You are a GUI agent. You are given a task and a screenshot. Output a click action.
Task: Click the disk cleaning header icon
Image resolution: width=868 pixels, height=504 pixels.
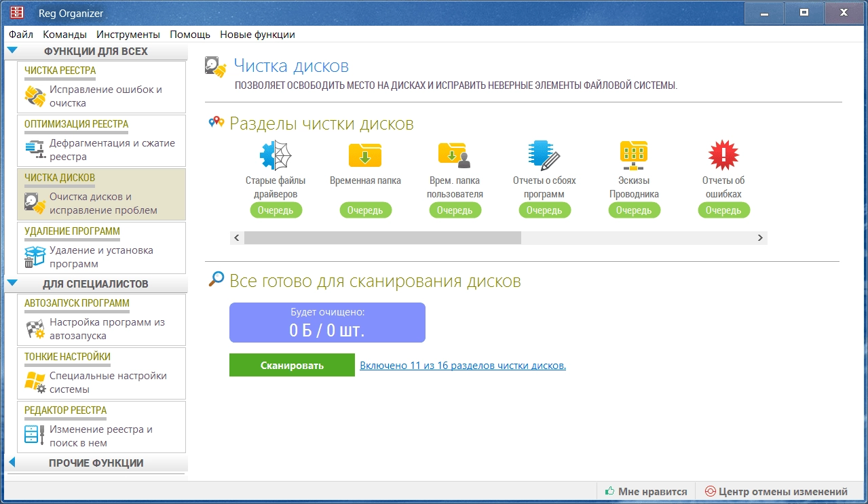tap(216, 68)
